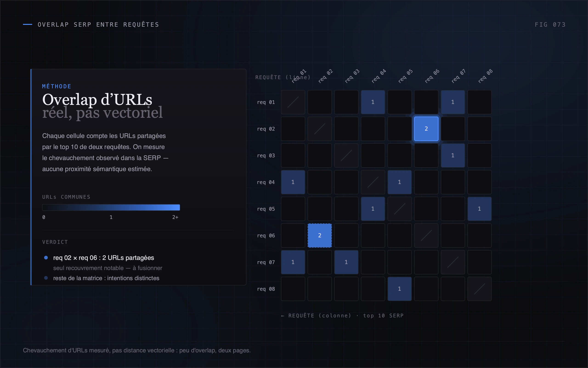Click the 'réel, pas vectoriel' subheading
The height and width of the screenshot is (368, 588).
[x=102, y=112]
